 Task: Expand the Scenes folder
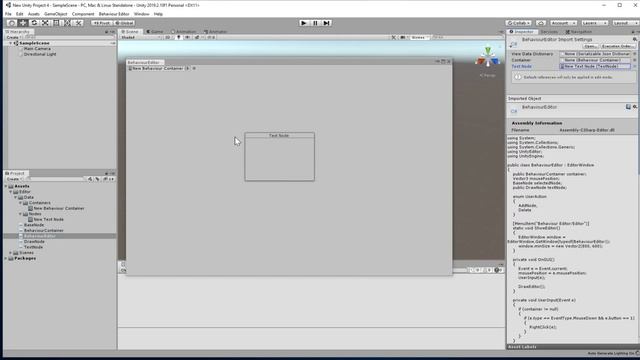11,253
